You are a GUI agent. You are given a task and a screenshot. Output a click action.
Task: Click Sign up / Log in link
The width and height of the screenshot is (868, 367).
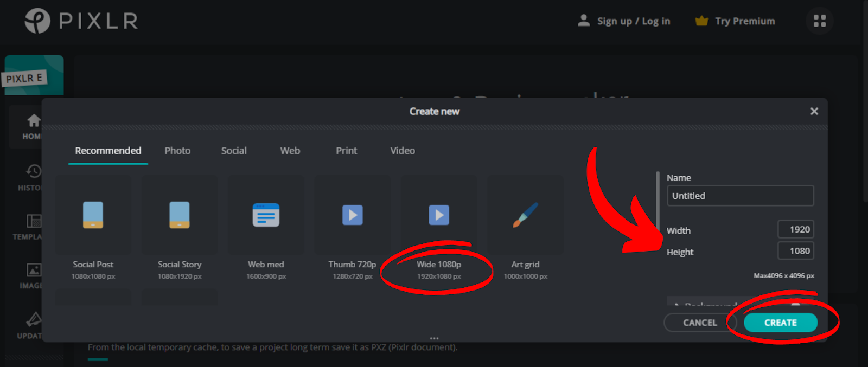coord(634,21)
